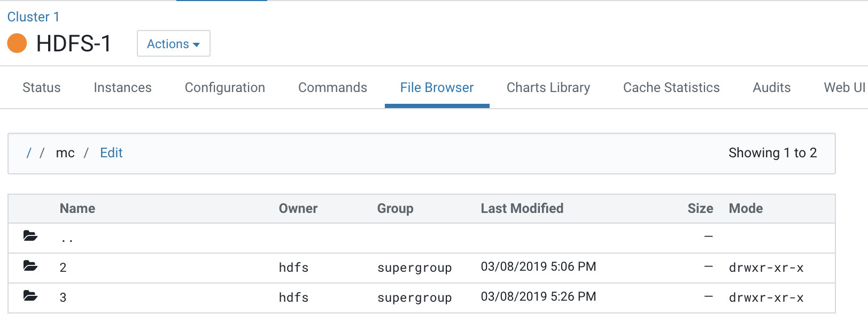Open the directory named 2

click(63, 267)
